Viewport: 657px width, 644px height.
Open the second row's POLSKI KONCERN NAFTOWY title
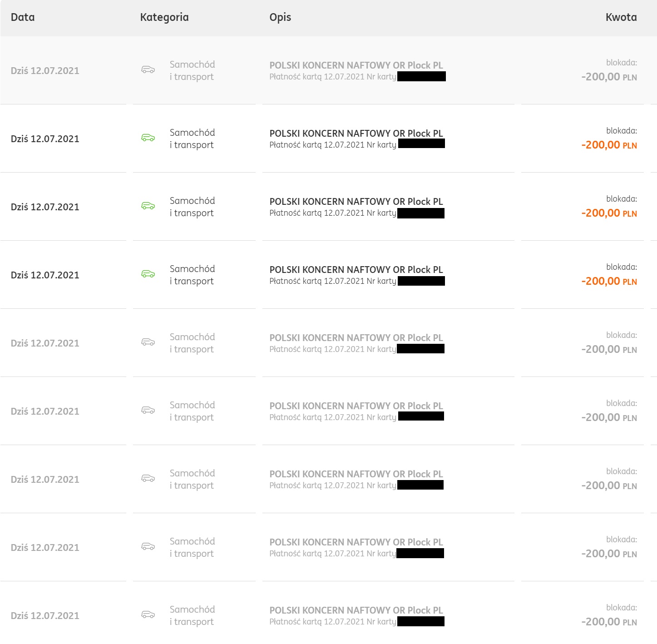tap(356, 134)
